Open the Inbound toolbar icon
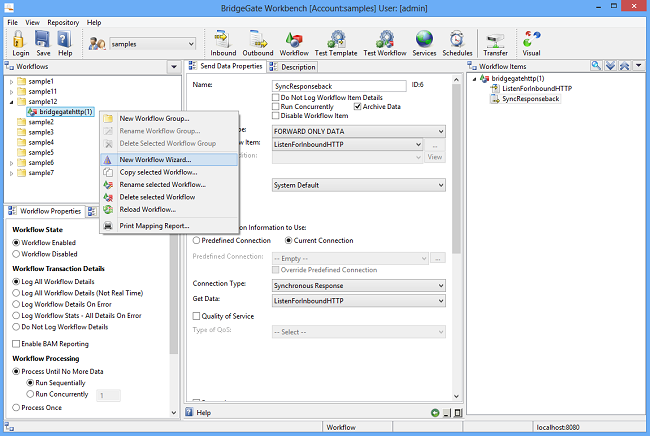The width and height of the screenshot is (650, 436). [x=223, y=40]
